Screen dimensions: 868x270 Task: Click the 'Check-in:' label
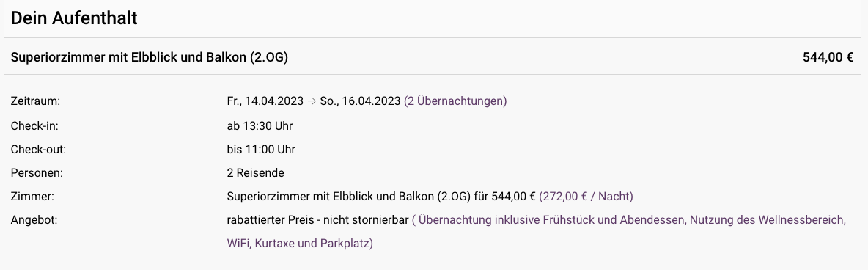pos(34,126)
